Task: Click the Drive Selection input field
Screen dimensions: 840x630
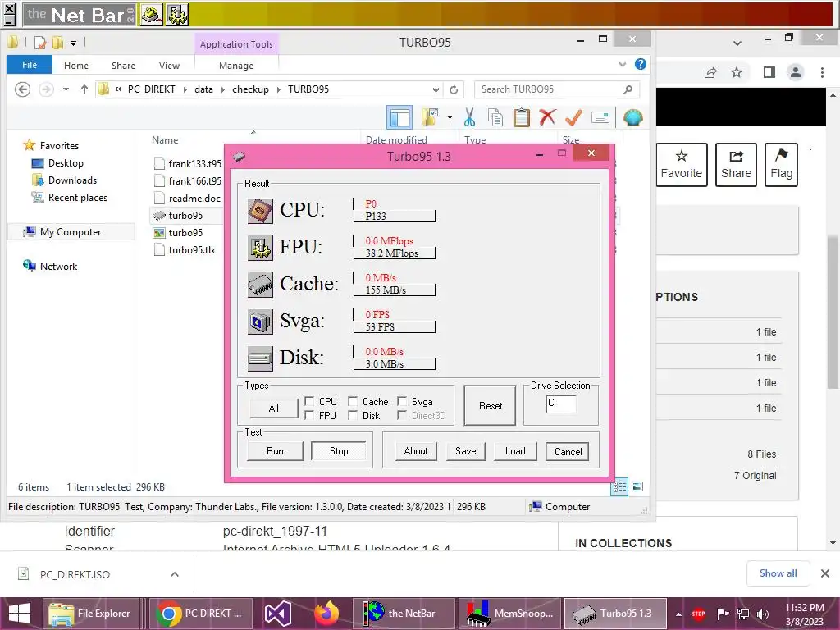Action: [561, 404]
